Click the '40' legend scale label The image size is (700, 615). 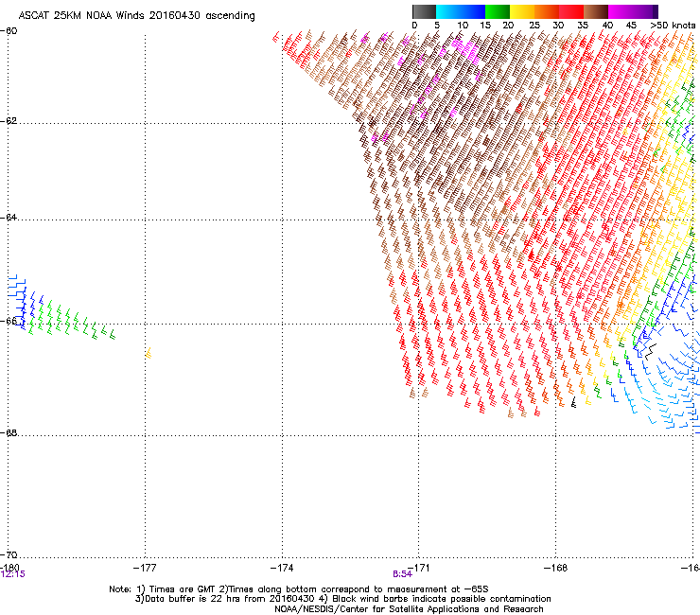tap(607, 26)
